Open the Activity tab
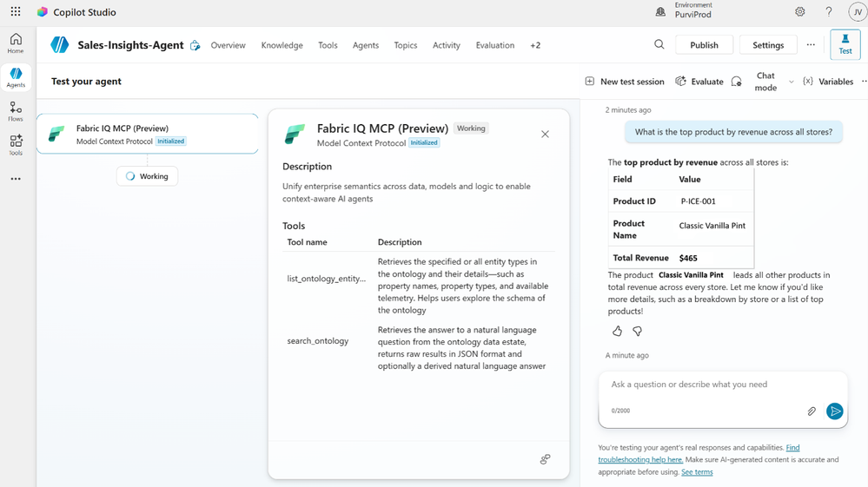Screen dimensions: 868x487 click(447, 45)
